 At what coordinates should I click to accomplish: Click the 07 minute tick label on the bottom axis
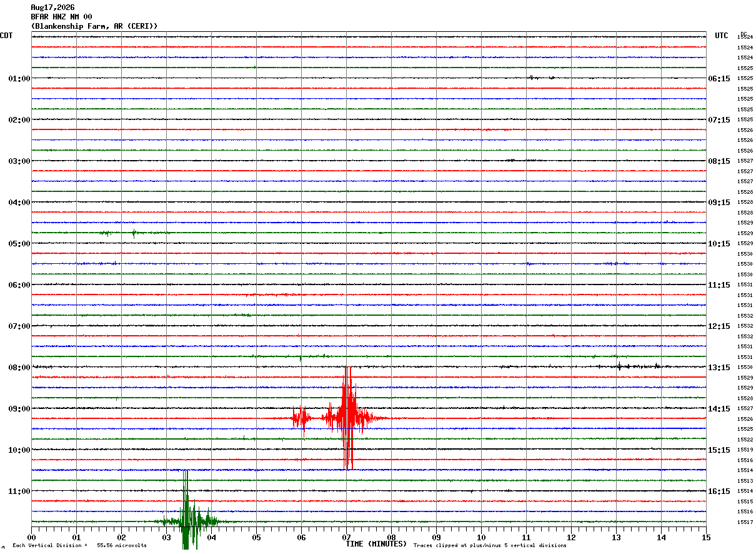click(x=346, y=537)
